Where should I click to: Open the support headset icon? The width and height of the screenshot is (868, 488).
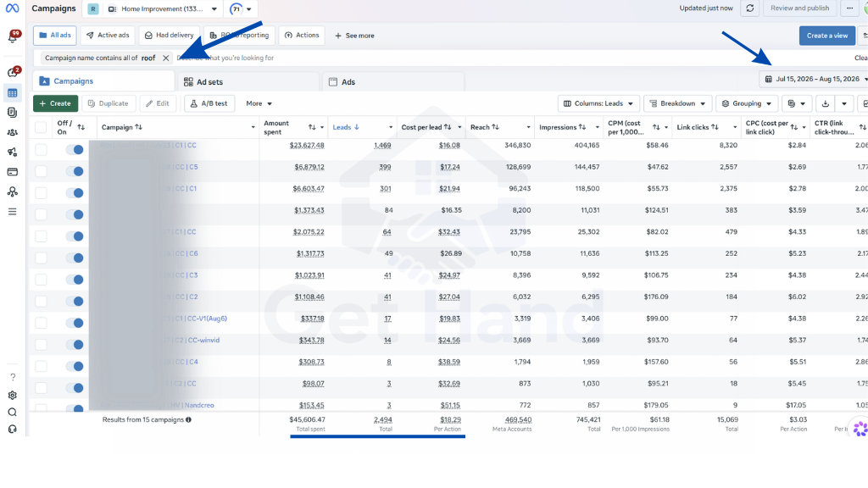coord(12,430)
